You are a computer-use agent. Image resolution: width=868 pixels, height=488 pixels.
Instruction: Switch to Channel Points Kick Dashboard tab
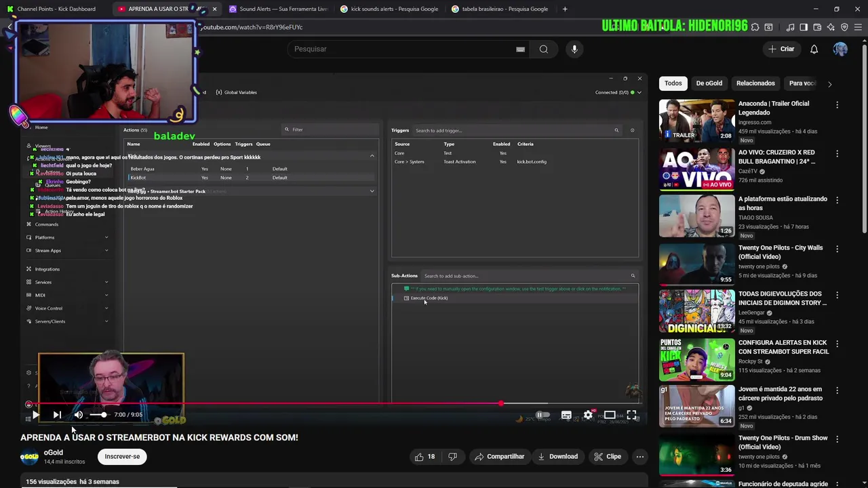pos(56,9)
